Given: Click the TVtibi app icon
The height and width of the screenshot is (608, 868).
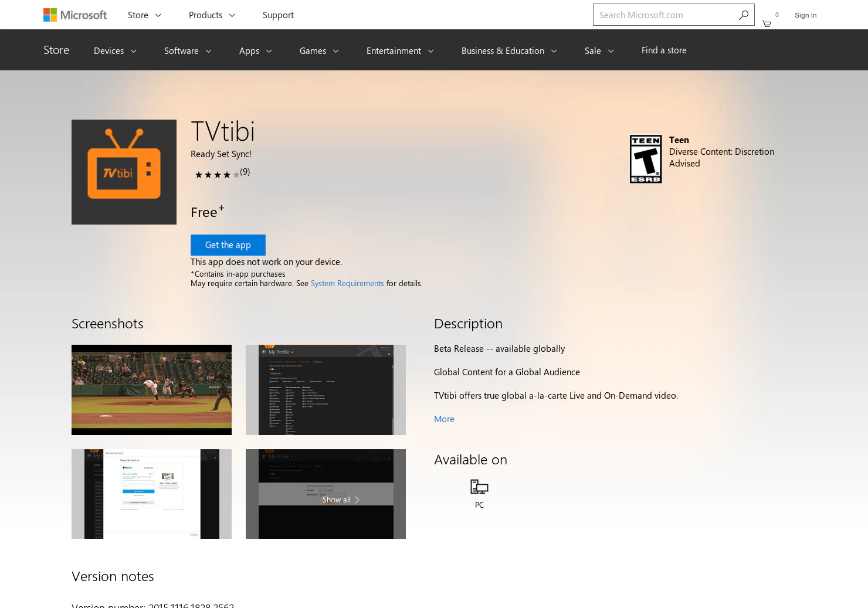Looking at the screenshot, I should (124, 172).
